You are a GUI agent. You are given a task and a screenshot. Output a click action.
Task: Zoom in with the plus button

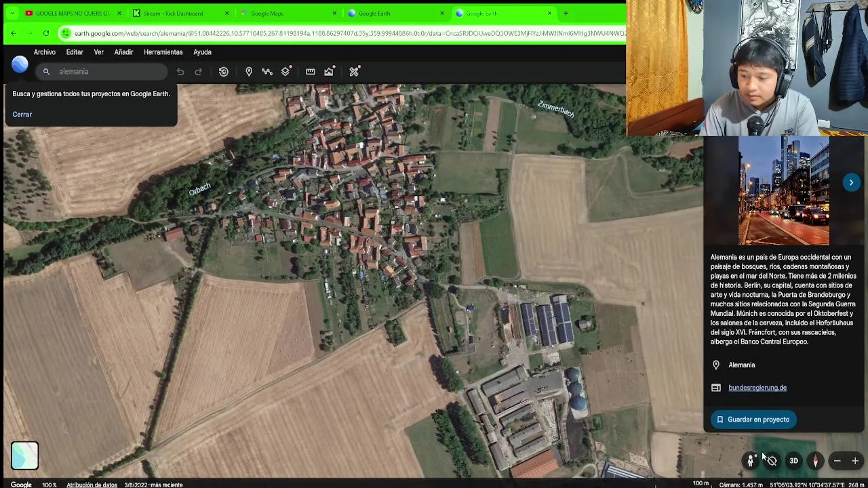click(854, 461)
